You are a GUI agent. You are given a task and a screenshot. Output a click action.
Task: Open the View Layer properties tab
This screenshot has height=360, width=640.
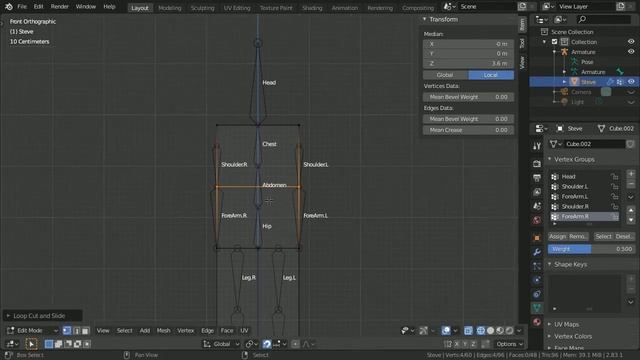click(x=537, y=192)
